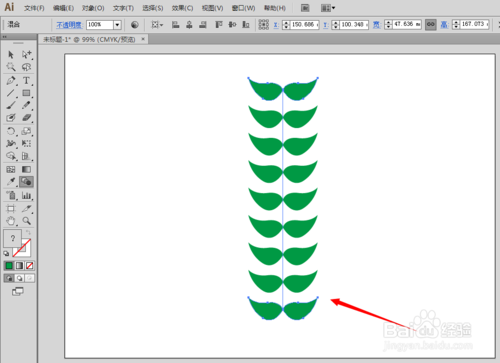
Task: Select the Type tool
Action: click(x=26, y=80)
